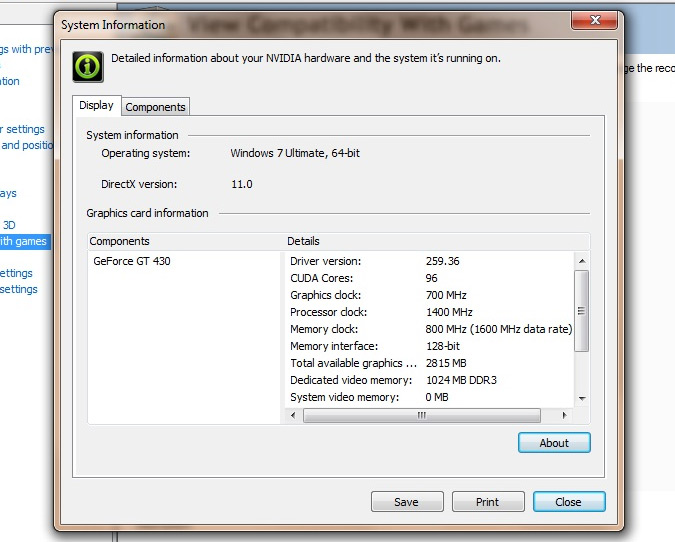Click the horizontal scrollbar right arrow
This screenshot has width=675, height=542.
tap(566, 415)
